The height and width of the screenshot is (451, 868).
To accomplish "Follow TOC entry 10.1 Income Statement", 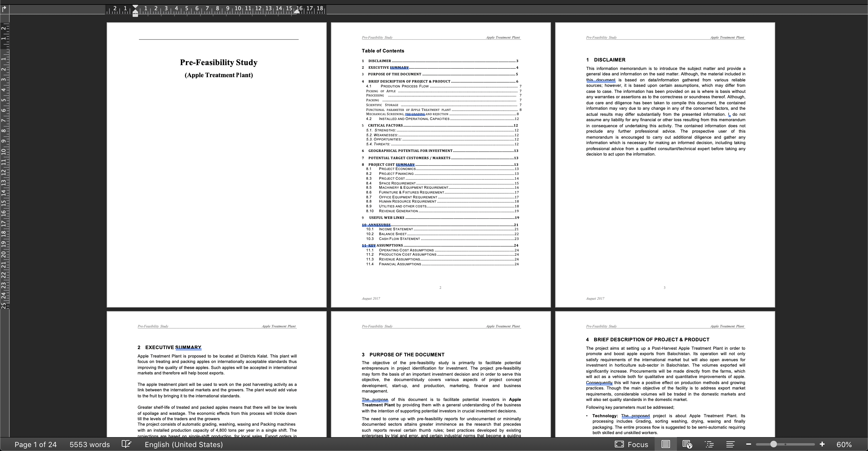I will point(442,229).
